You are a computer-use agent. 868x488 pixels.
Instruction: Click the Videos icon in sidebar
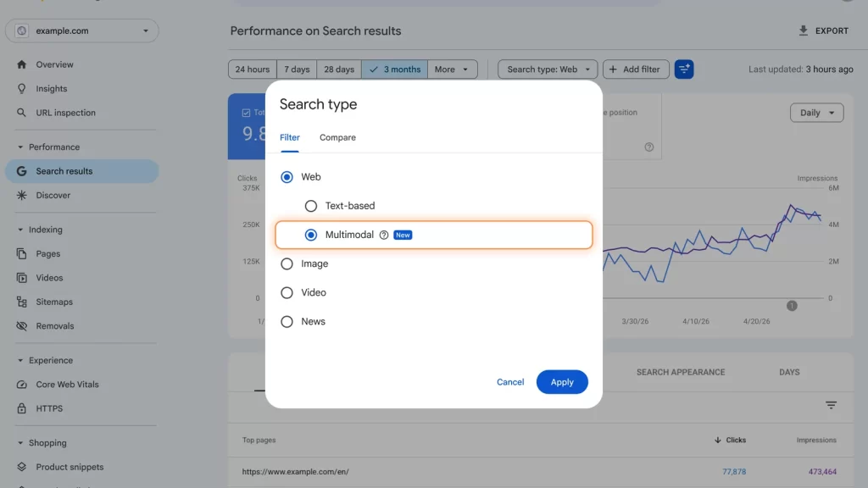[x=21, y=278]
